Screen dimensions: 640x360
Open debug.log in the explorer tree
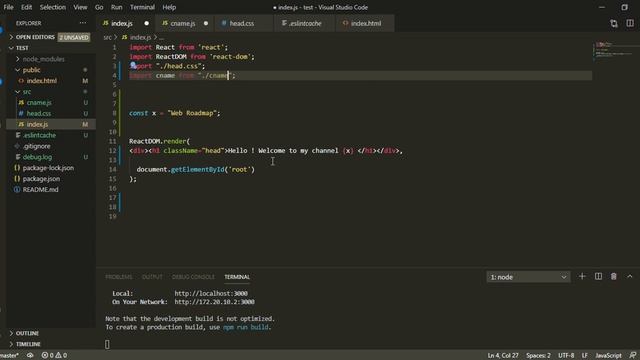point(51,157)
